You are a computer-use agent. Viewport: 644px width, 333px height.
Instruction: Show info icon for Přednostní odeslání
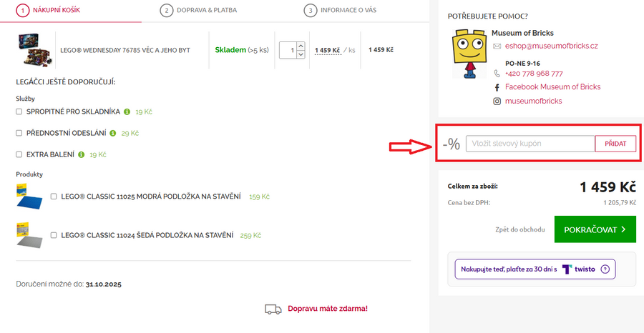click(113, 134)
